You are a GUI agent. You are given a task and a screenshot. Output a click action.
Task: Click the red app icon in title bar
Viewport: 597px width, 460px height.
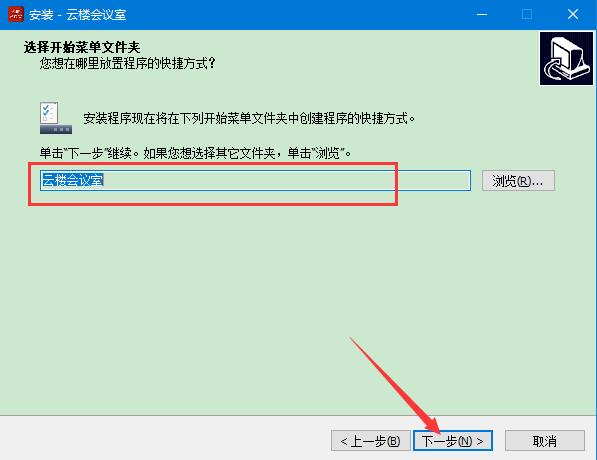[x=16, y=14]
